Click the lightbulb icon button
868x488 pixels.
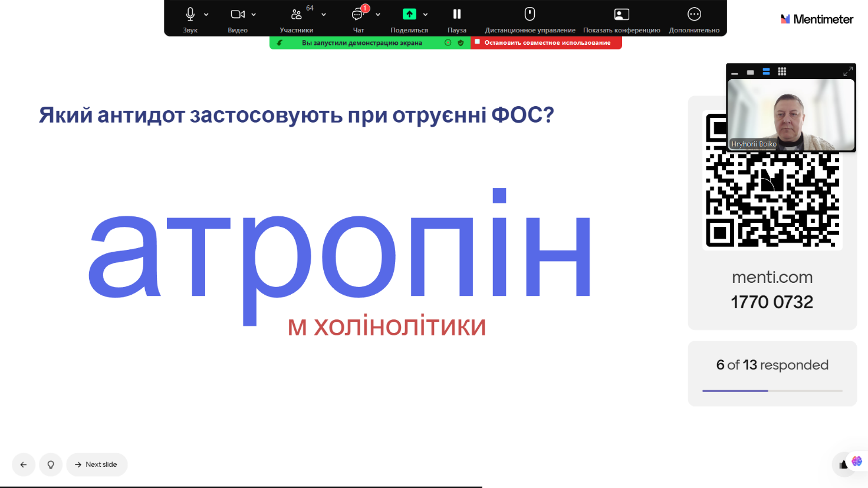pyautogui.click(x=51, y=464)
